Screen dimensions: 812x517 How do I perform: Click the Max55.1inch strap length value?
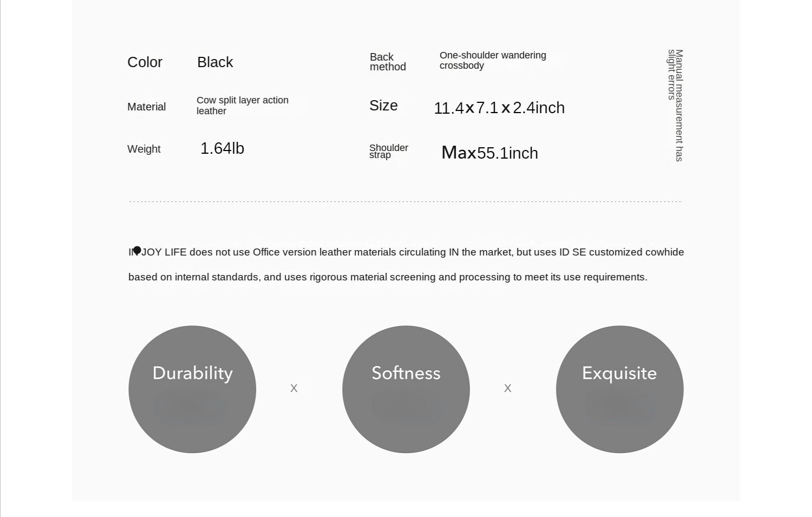(x=489, y=153)
